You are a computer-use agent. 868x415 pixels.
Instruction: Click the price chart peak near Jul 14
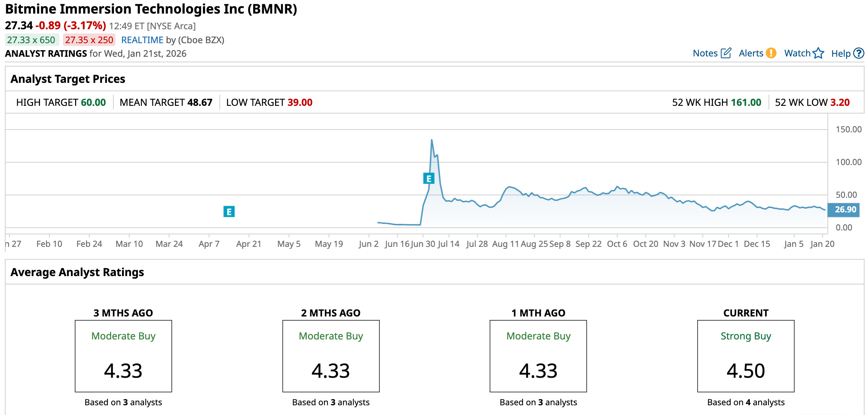(432, 140)
